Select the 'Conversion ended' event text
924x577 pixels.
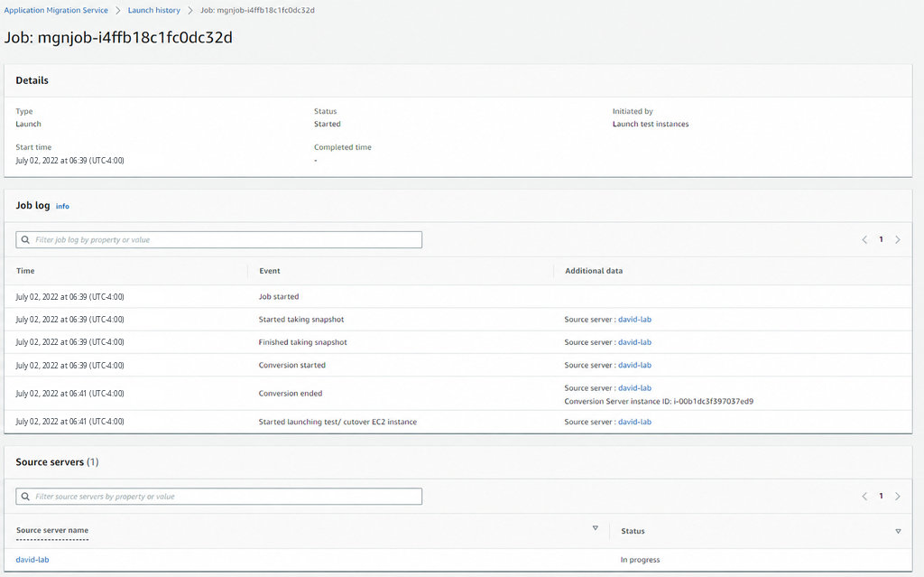[x=291, y=394]
